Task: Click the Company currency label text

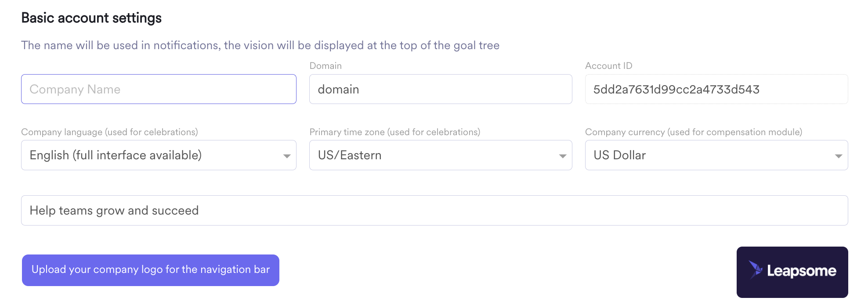Action: coord(694,132)
